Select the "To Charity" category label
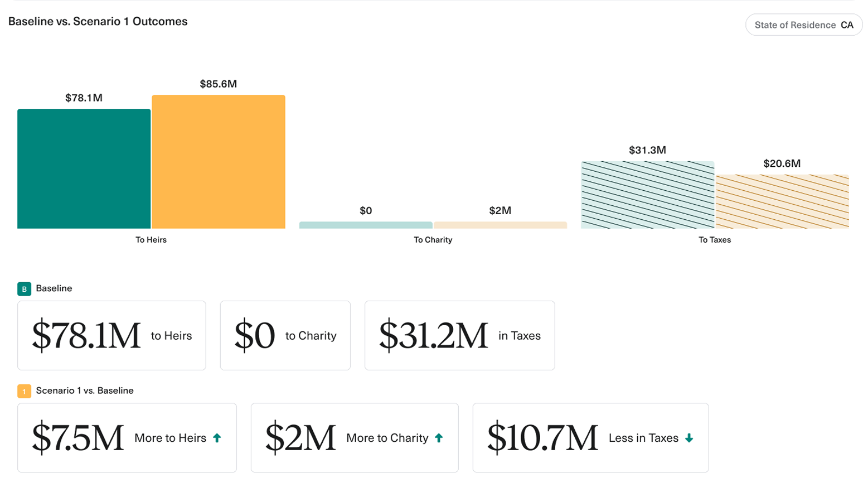Screen dimensions: 868x492 (x=433, y=240)
